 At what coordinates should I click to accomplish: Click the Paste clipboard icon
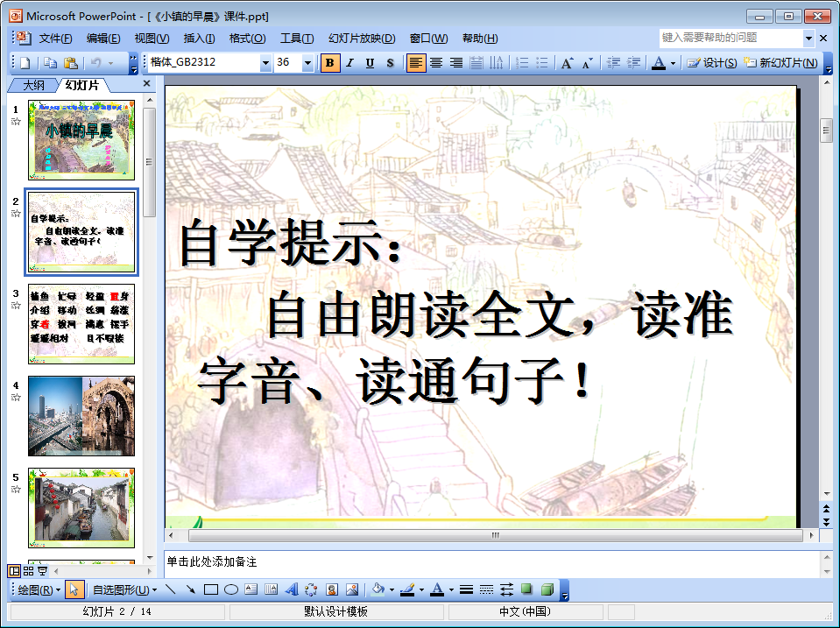pyautogui.click(x=71, y=63)
